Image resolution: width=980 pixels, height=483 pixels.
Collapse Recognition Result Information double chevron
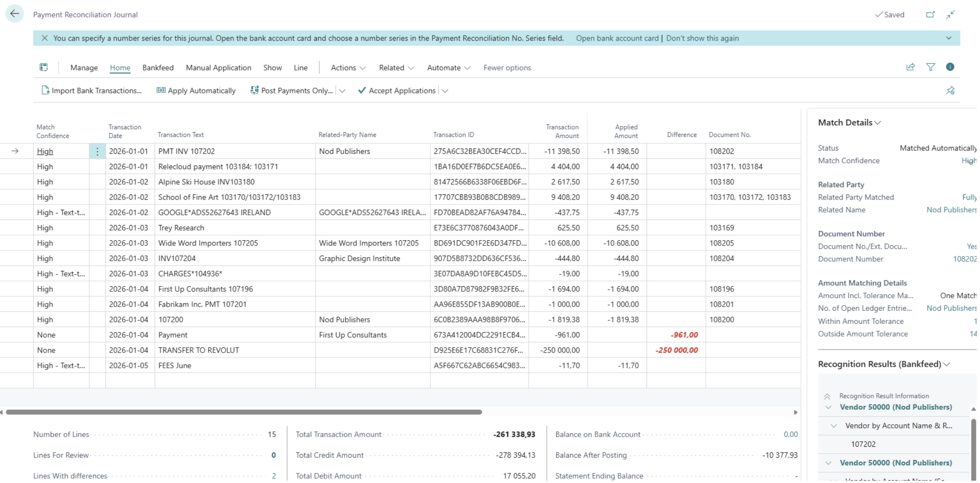pyautogui.click(x=827, y=396)
